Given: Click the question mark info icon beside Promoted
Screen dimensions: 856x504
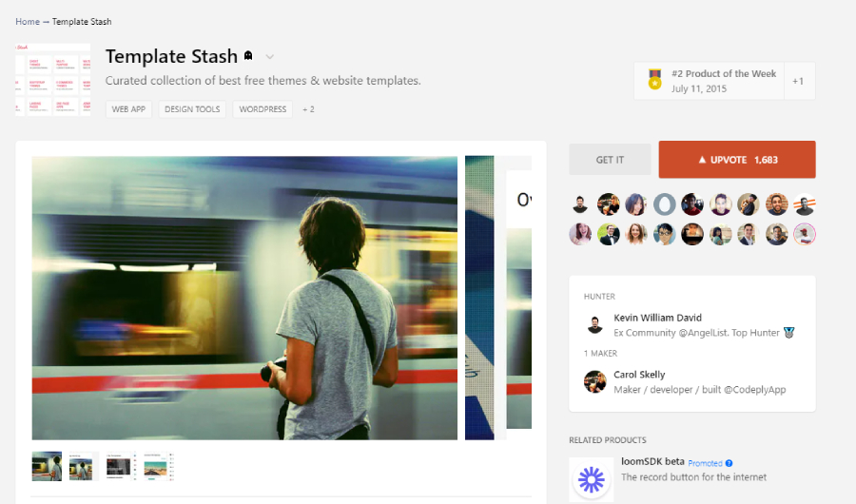Looking at the screenshot, I should [729, 463].
